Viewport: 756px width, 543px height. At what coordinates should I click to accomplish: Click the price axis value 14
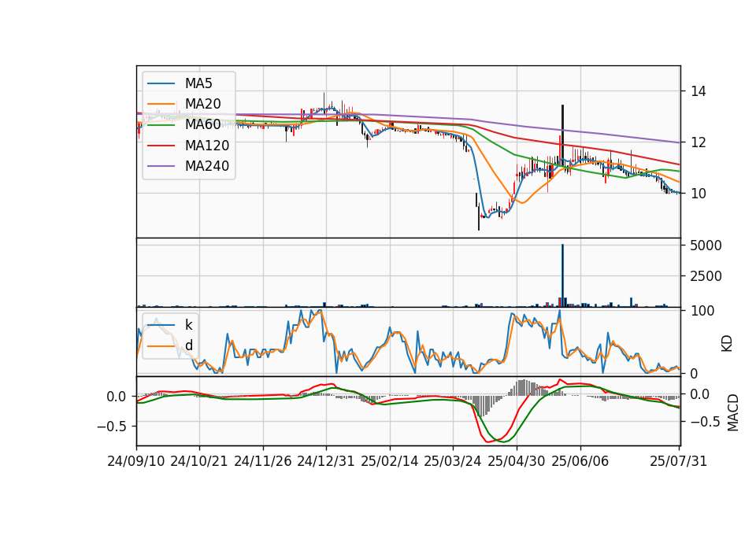(699, 91)
